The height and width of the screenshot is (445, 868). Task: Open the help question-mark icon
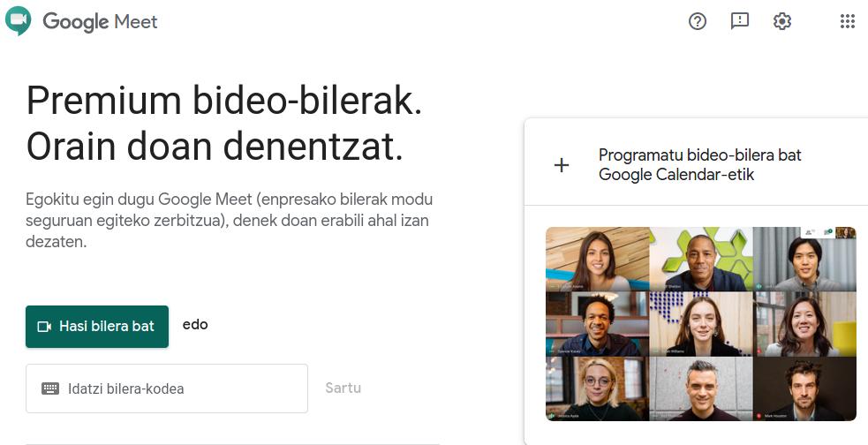point(698,21)
